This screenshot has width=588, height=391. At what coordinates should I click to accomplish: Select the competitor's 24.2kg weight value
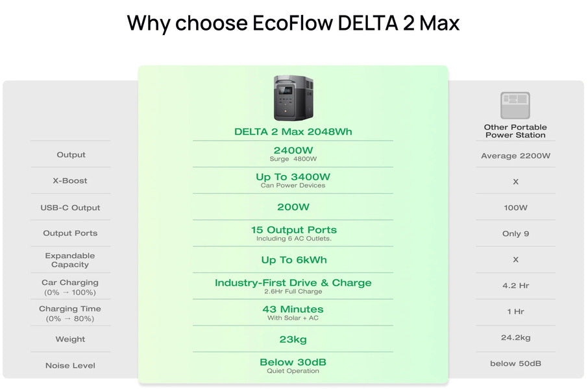pyautogui.click(x=515, y=338)
